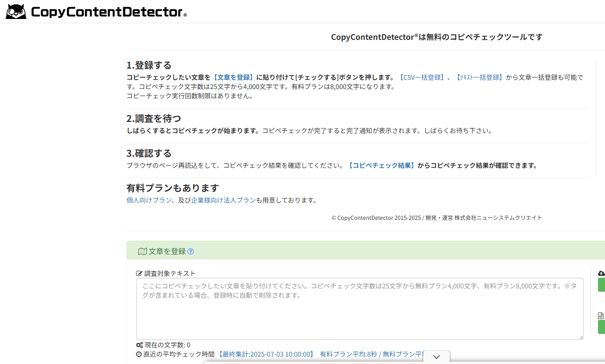Screen dimensions: 605x364
Task: Click the copyright line © CopyContentDetector 2015-2025
Action: tap(437, 218)
